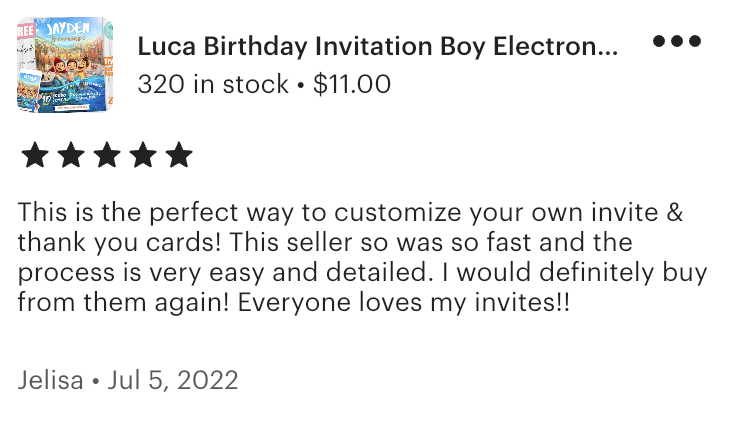Viewport: 742px width, 426px height.
Task: Click the fifth star of the rating
Action: pos(179,155)
